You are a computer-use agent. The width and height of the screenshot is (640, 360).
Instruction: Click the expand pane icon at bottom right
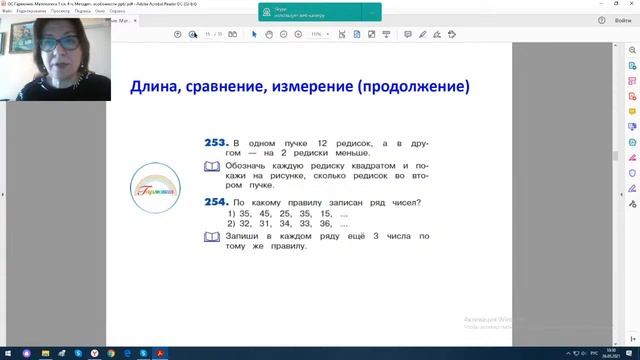coord(633,339)
